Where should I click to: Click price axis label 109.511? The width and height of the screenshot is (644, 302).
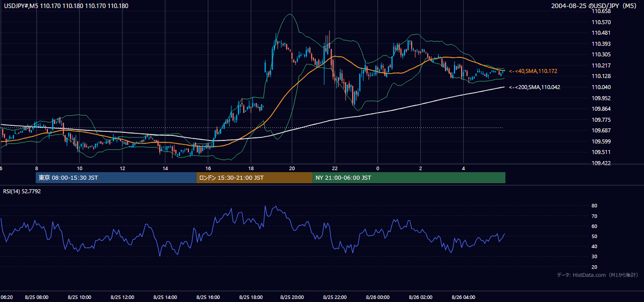point(601,152)
